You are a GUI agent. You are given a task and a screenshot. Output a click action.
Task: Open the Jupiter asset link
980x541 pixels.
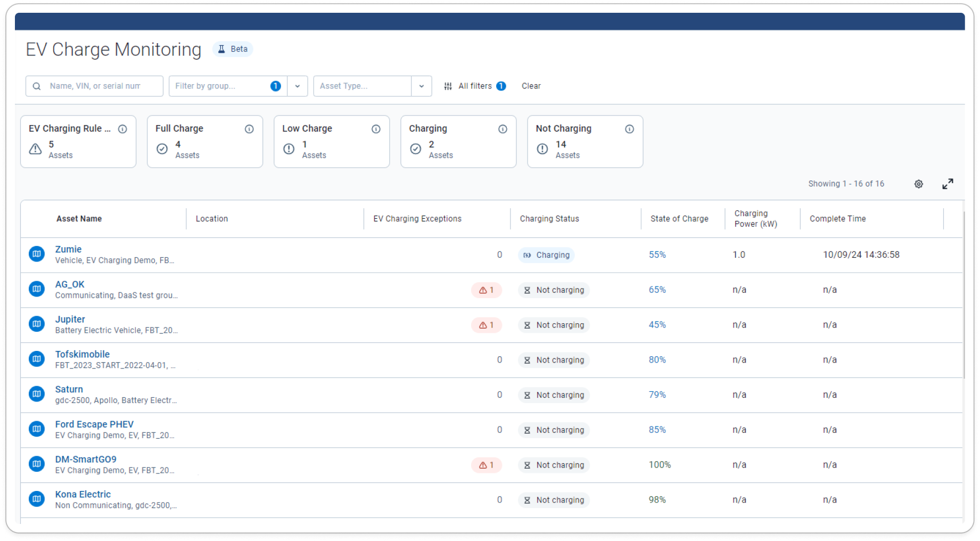coord(70,319)
